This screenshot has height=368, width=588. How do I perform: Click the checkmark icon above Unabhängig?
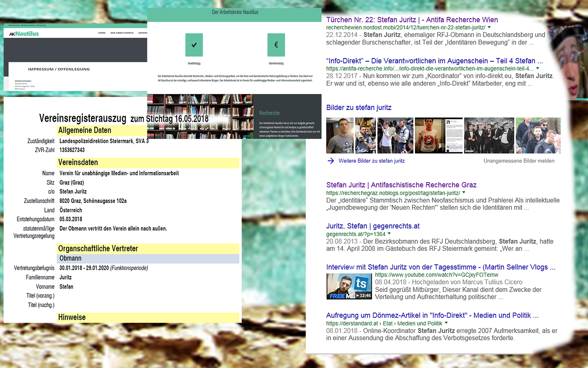(194, 45)
